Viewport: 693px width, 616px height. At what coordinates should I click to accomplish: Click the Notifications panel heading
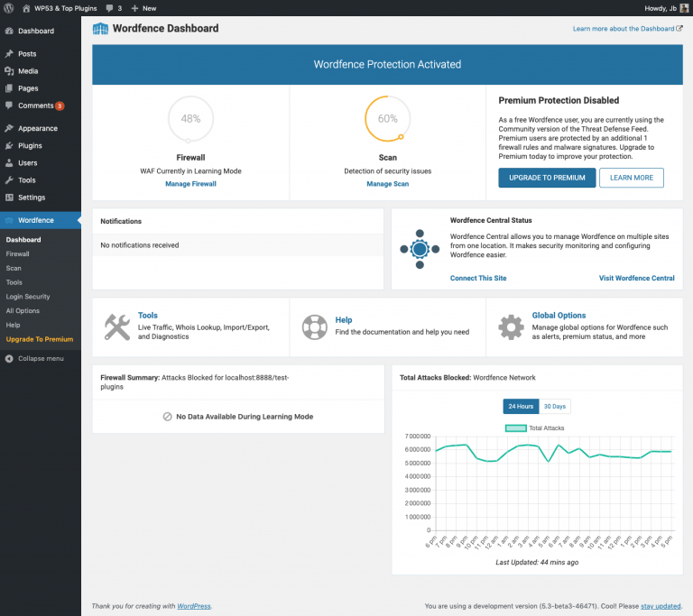click(x=121, y=221)
